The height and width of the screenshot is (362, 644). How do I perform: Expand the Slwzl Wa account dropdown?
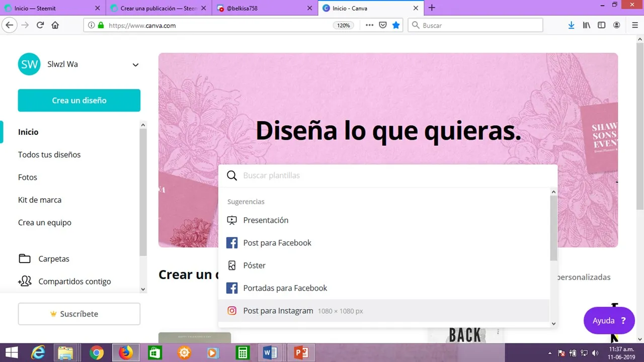135,65
